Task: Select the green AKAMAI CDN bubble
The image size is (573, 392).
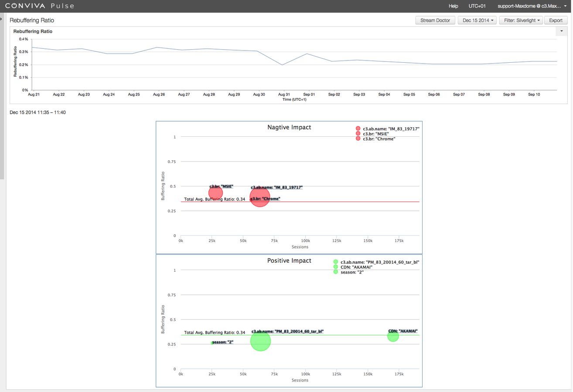Action: pyautogui.click(x=393, y=336)
